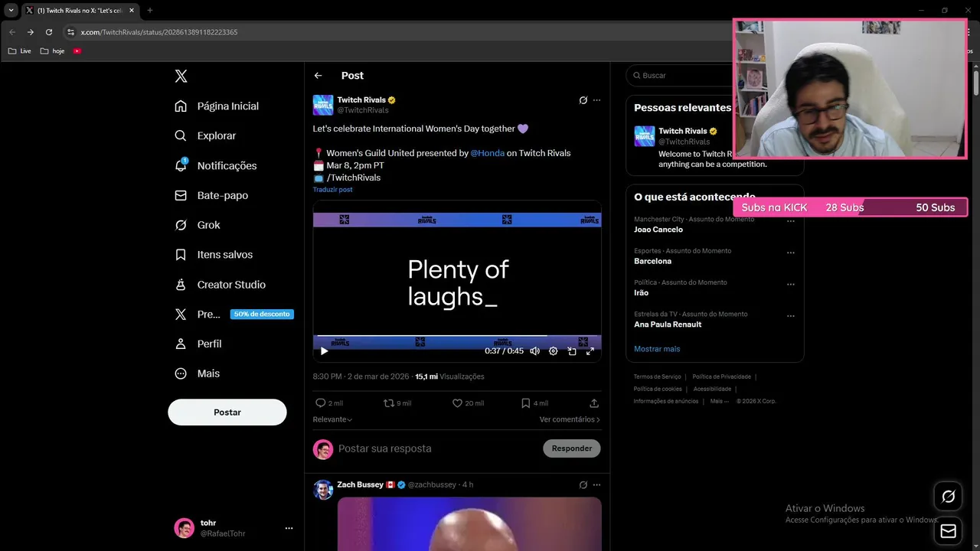Like the post with 20 mil likes

click(x=457, y=403)
